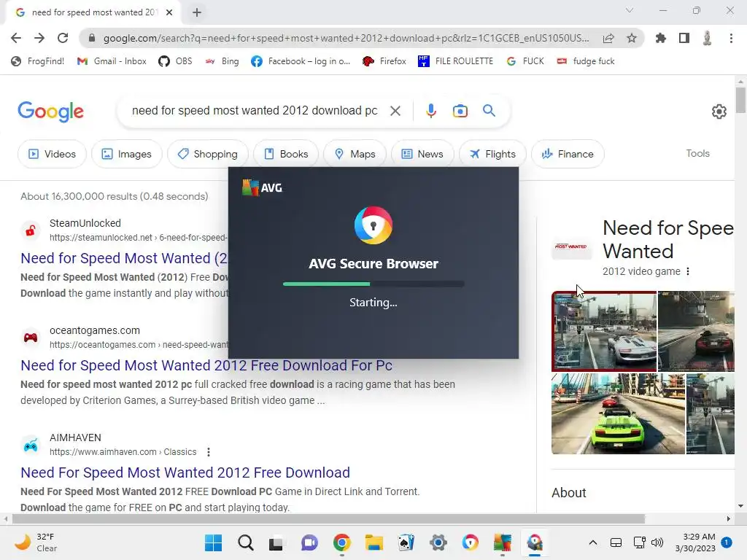
Task: Click the AVG startup progress bar
Action: point(373,284)
